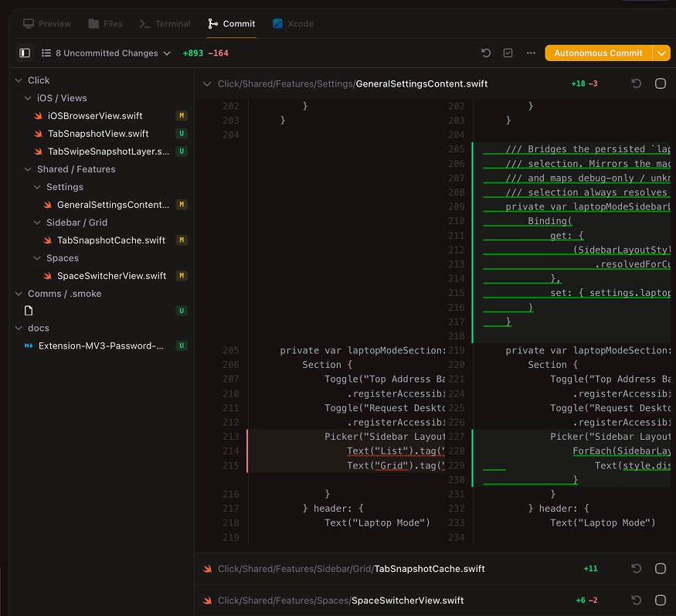The height and width of the screenshot is (616, 676).
Task: Click the +893 additions count
Action: tap(192, 53)
